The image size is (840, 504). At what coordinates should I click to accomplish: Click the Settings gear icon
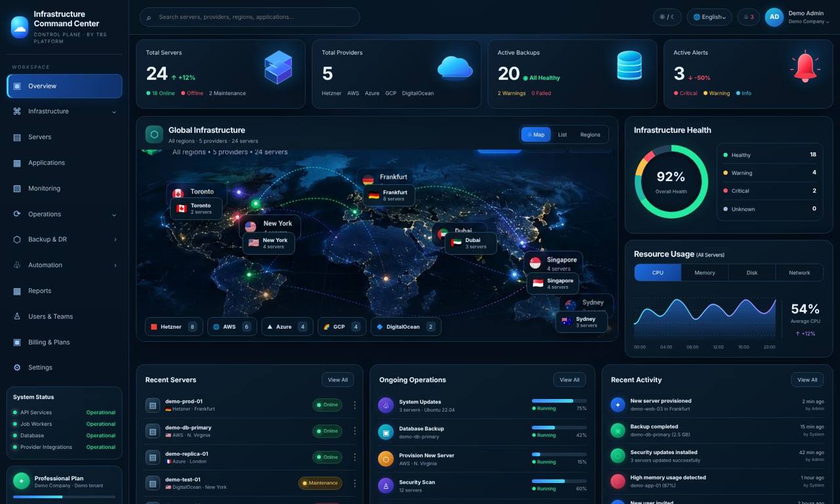(17, 367)
